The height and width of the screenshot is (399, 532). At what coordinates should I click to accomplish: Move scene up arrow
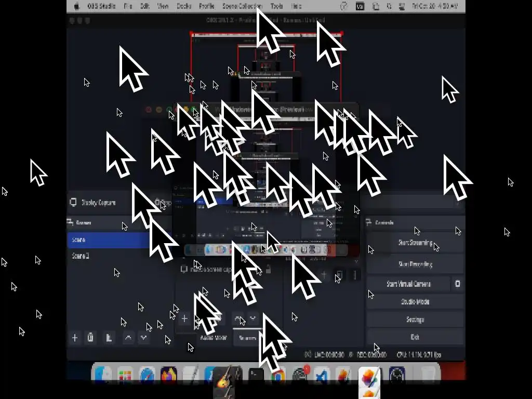click(x=128, y=338)
